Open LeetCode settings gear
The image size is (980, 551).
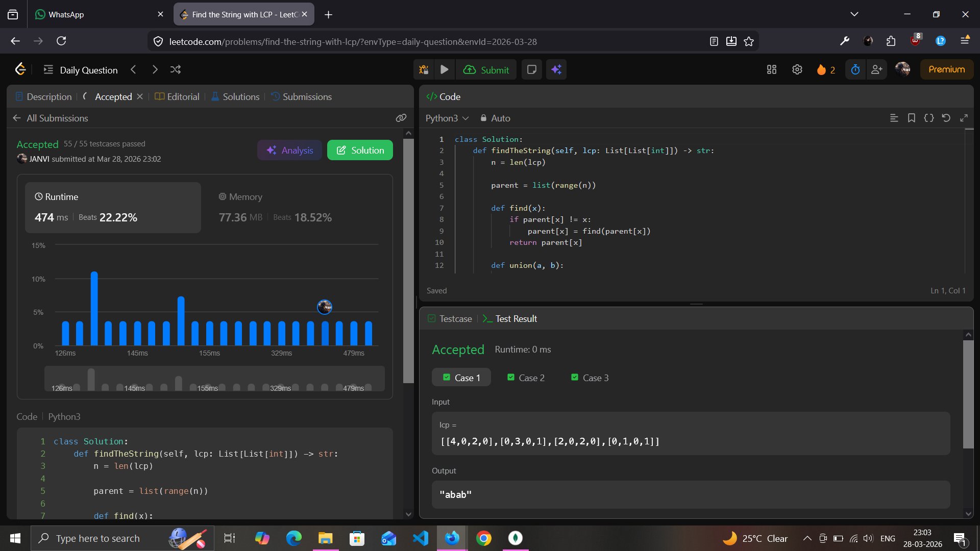[x=797, y=70]
